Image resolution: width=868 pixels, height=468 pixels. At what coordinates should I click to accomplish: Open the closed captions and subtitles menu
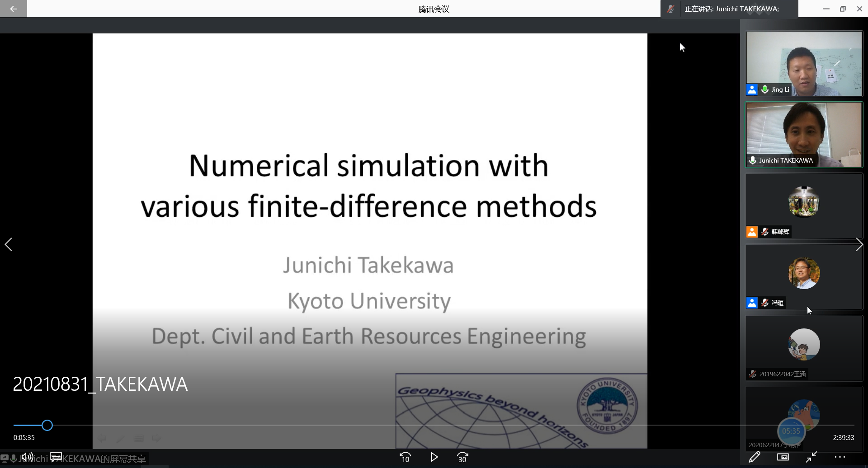[x=56, y=457]
